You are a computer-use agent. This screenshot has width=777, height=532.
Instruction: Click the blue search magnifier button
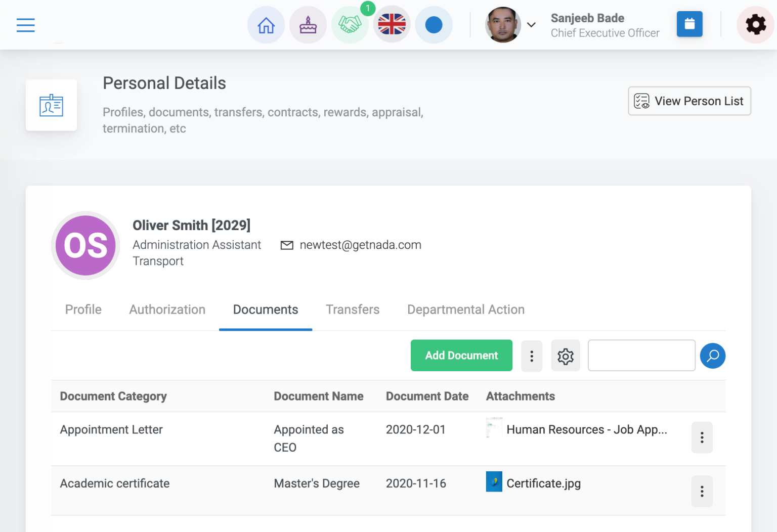pyautogui.click(x=712, y=356)
